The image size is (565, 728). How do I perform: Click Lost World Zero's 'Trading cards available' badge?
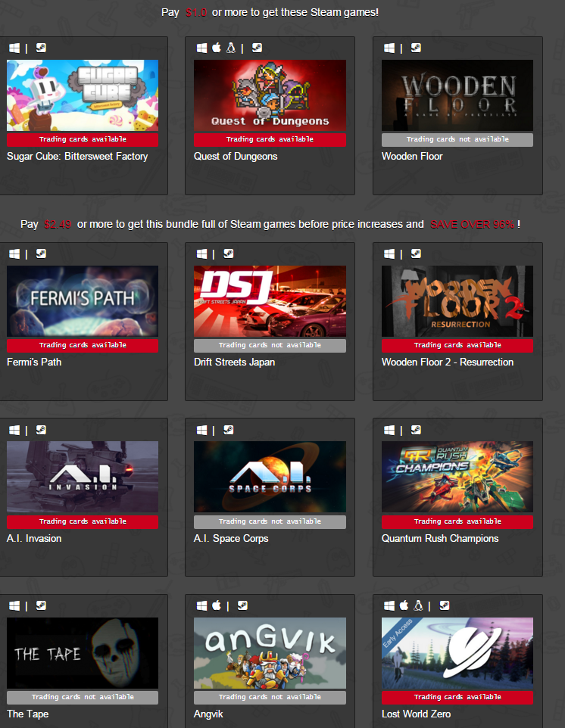pyautogui.click(x=457, y=698)
